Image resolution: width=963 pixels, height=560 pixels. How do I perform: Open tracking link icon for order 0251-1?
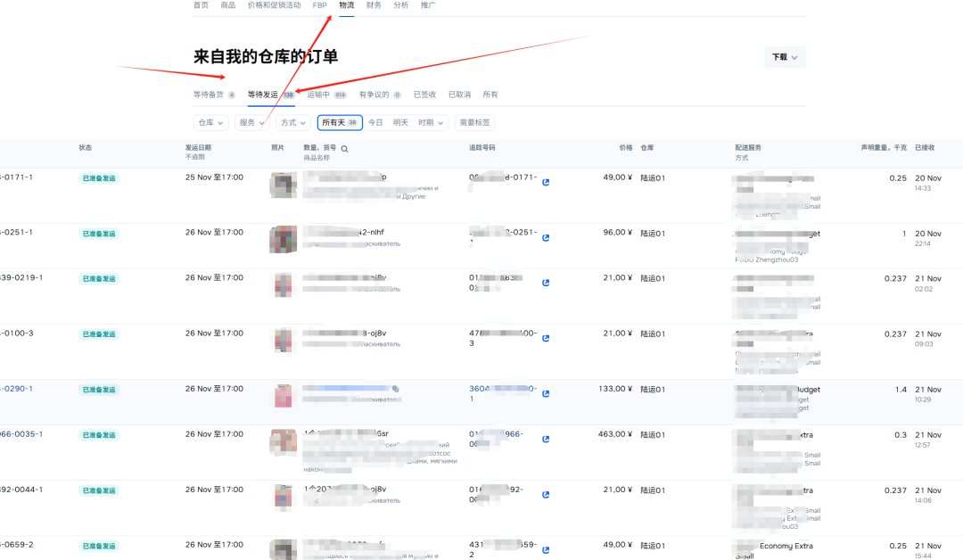tap(546, 237)
